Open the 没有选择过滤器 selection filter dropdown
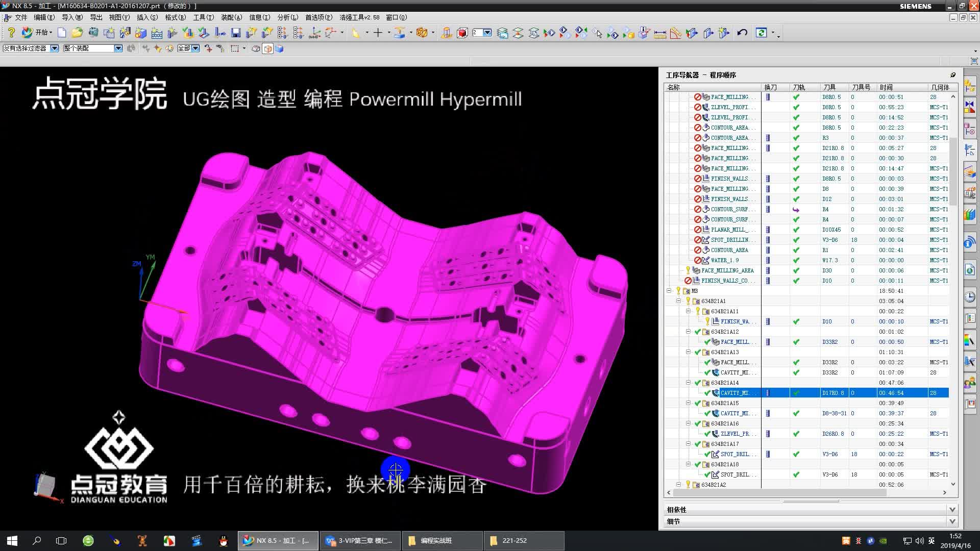The height and width of the screenshot is (551, 980). tap(54, 48)
